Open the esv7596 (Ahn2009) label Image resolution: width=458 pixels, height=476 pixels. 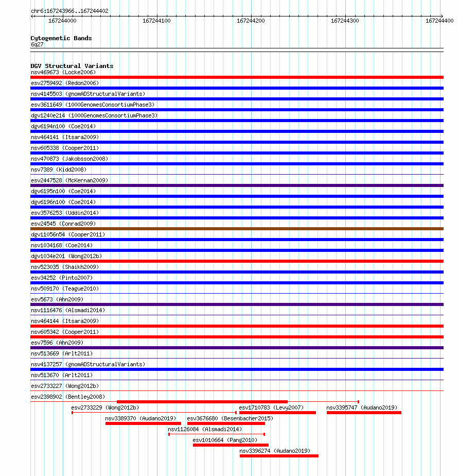point(57,343)
